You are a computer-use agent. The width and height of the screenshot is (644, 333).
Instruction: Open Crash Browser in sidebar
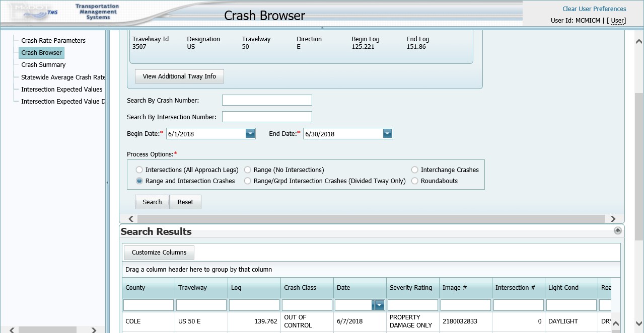[x=41, y=52]
